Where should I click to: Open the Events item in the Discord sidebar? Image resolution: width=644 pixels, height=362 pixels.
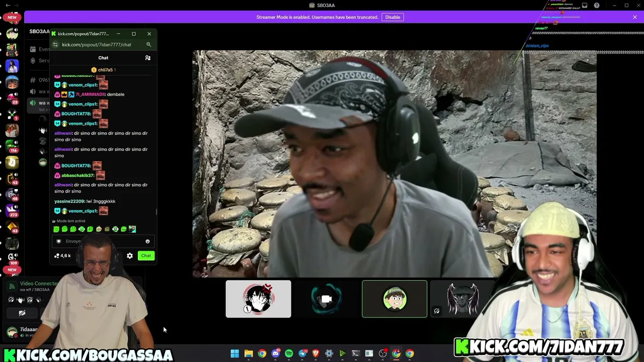tap(39, 49)
